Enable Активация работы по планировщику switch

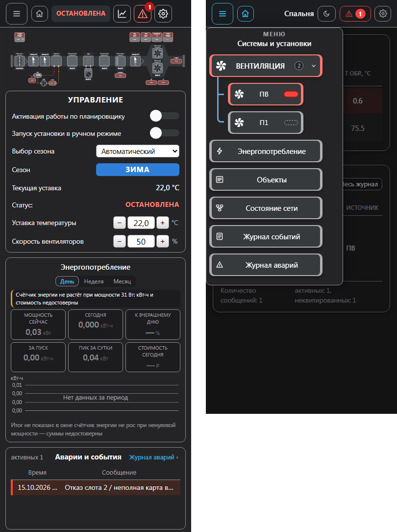coord(164,116)
